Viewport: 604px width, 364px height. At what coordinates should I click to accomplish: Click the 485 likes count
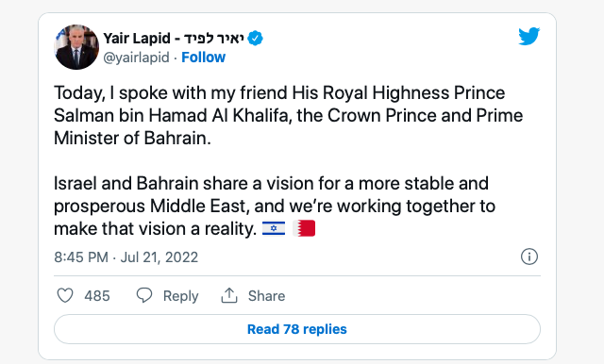97,296
